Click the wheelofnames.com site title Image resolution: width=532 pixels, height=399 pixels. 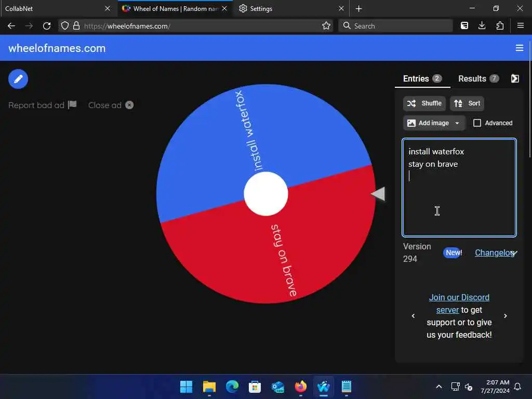pos(57,48)
